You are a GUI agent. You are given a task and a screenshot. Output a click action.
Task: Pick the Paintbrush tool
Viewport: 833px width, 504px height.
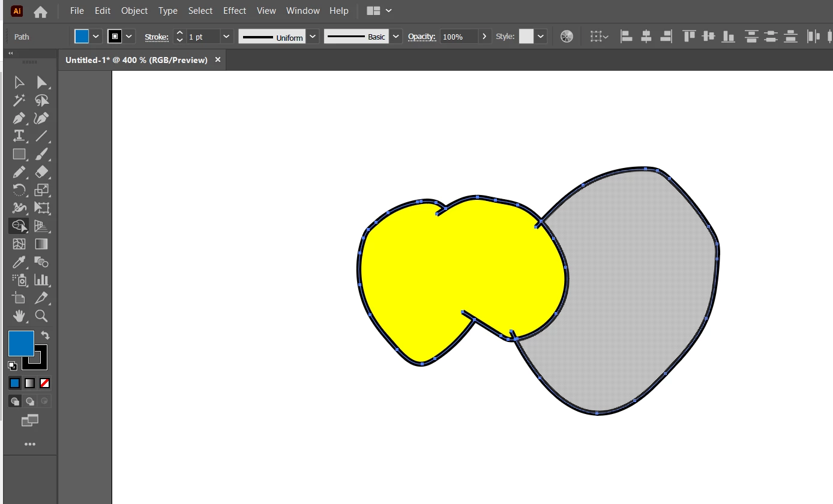41,154
